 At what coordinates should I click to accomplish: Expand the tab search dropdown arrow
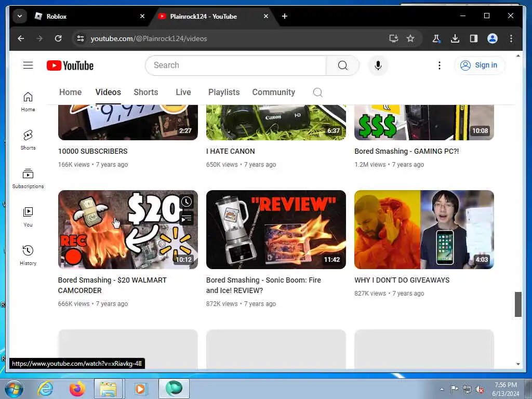[x=20, y=16]
